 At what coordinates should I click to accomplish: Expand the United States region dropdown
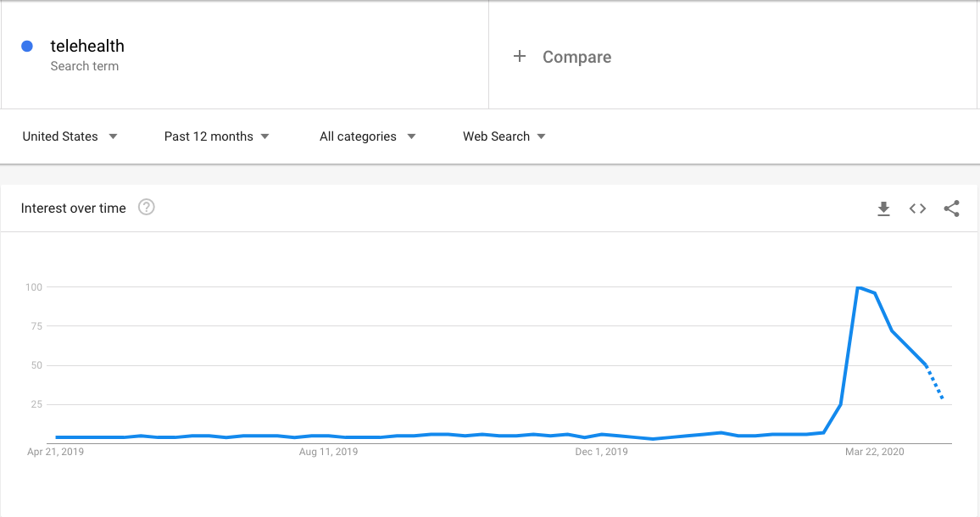[x=70, y=136]
